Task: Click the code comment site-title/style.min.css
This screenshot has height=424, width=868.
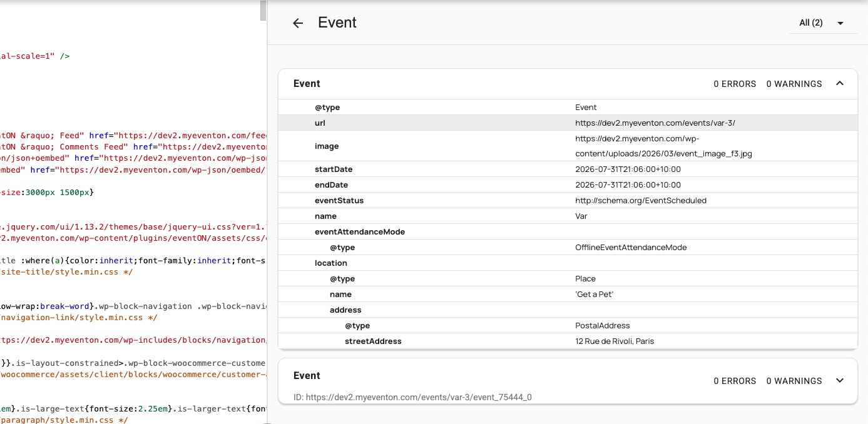Action: (x=66, y=272)
